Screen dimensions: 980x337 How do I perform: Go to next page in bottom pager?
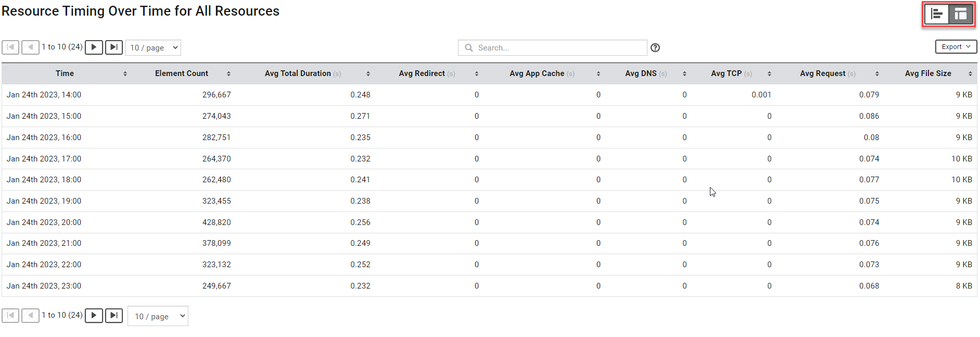94,315
